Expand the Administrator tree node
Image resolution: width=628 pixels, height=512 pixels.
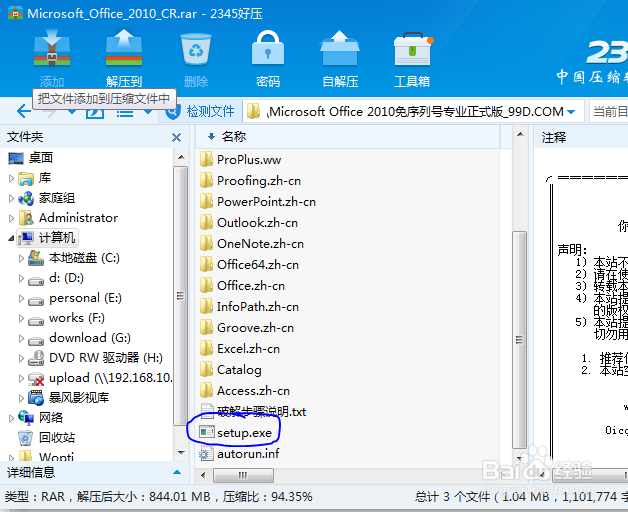[11, 218]
